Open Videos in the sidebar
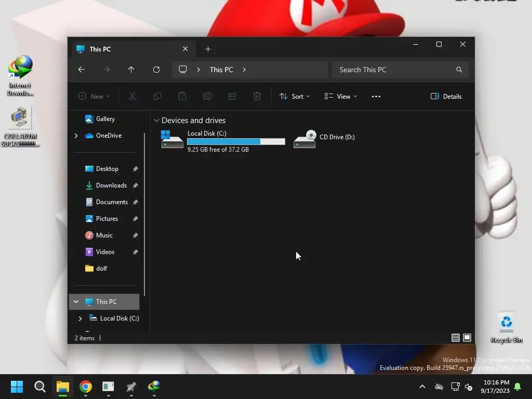The image size is (532, 399). coord(104,252)
